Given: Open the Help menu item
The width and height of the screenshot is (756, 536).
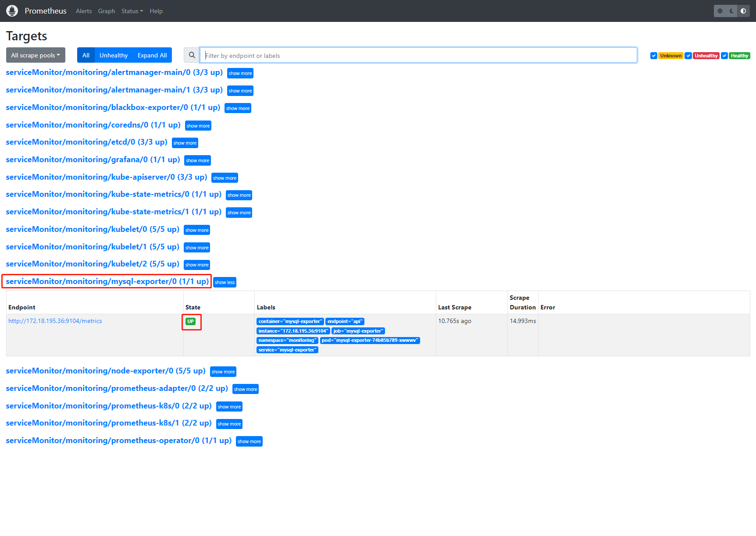Looking at the screenshot, I should tap(156, 11).
